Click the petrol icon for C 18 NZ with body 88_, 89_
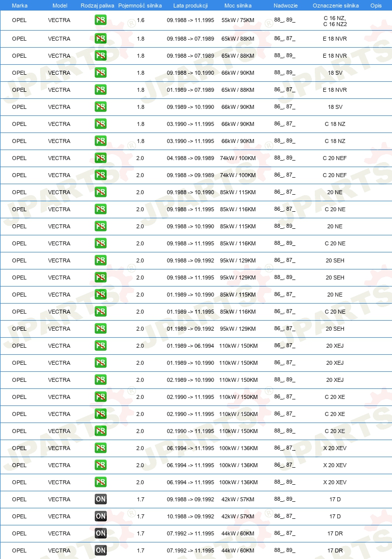 (101, 141)
